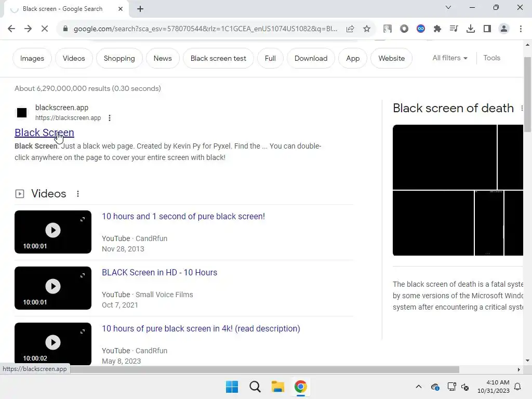Open File Explorer from the taskbar
This screenshot has width=532, height=399.
278,387
